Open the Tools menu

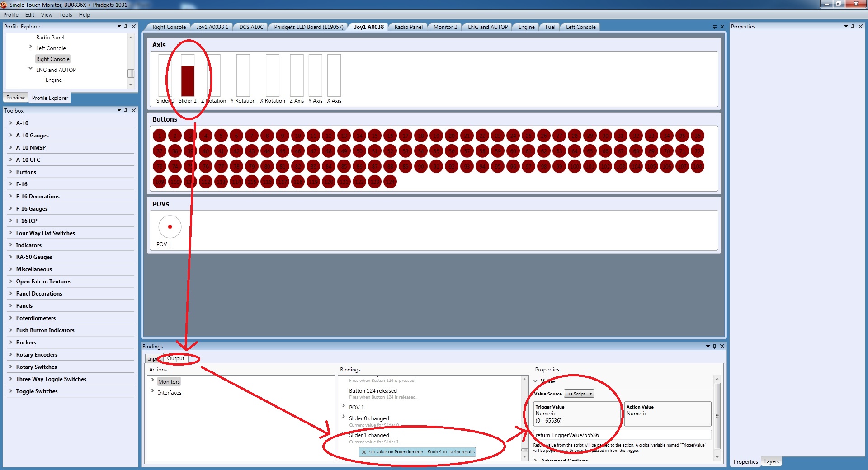click(66, 15)
